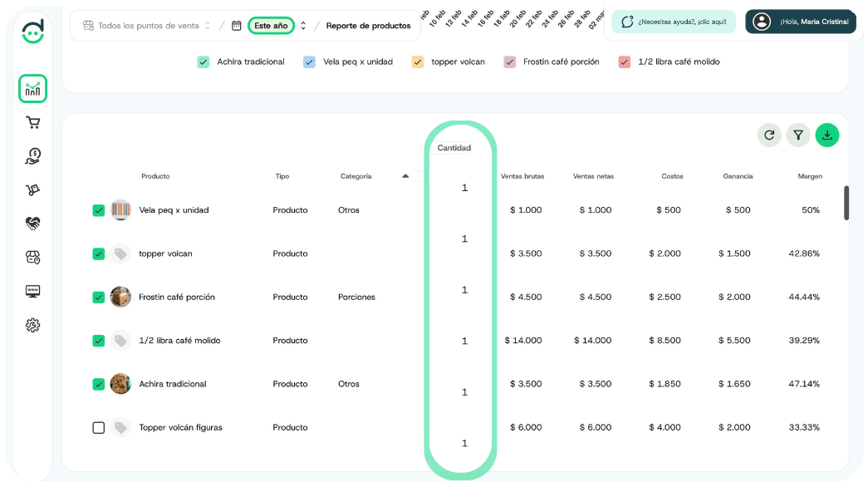Open the settings gear in sidebar

click(x=32, y=325)
